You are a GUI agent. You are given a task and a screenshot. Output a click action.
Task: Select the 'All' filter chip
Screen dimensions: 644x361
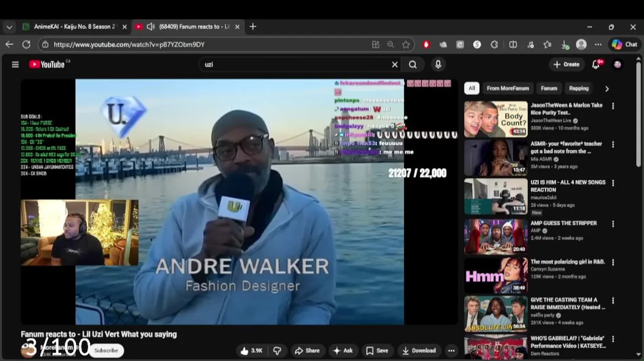coord(471,88)
